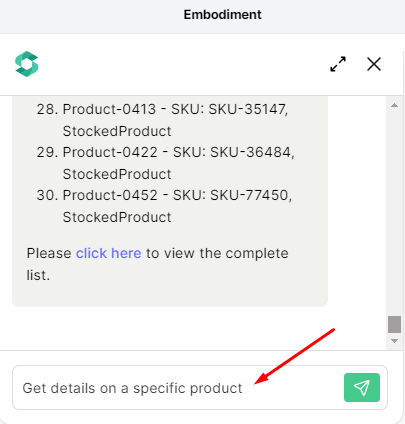This screenshot has width=405, height=424.
Task: Select the Product-0422 entry text
Action: 110,152
